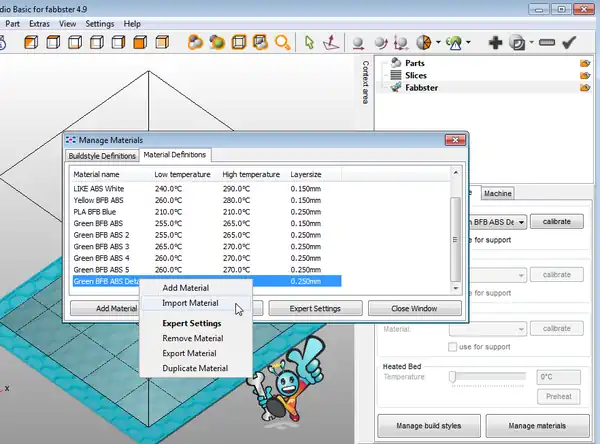Open the Extras menu
The width and height of the screenshot is (600, 444).
[41, 23]
